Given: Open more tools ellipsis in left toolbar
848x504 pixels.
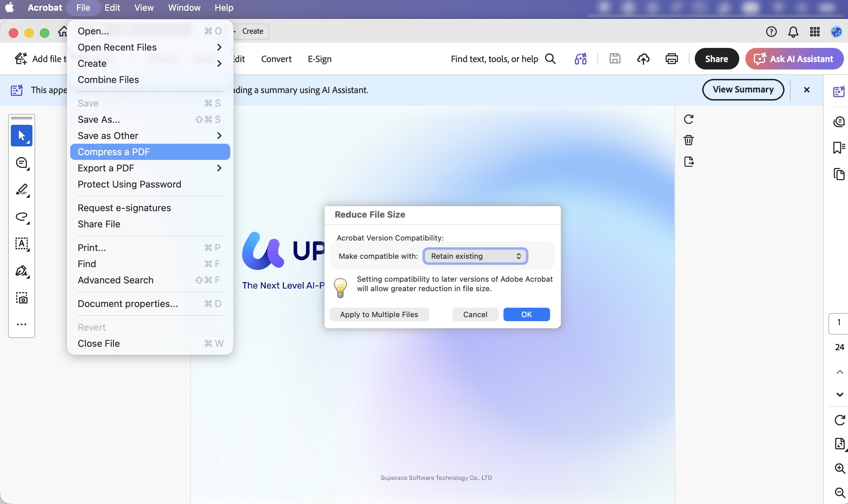Looking at the screenshot, I should (22, 324).
